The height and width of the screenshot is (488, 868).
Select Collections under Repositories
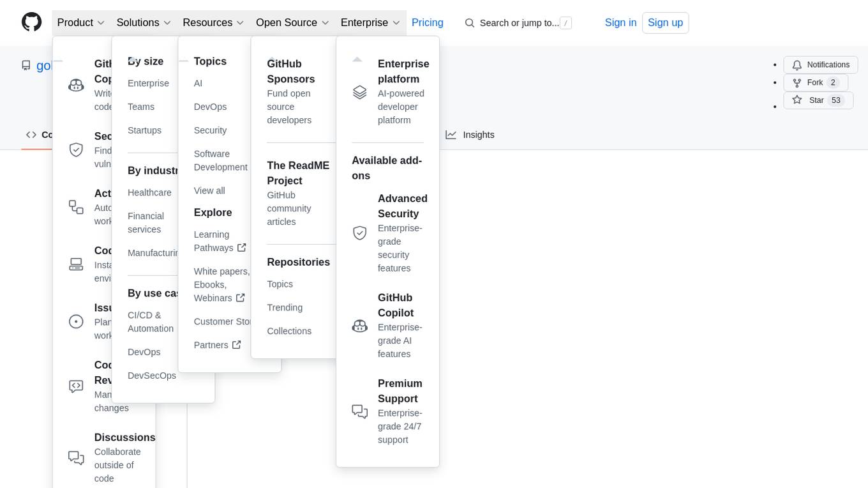click(289, 332)
